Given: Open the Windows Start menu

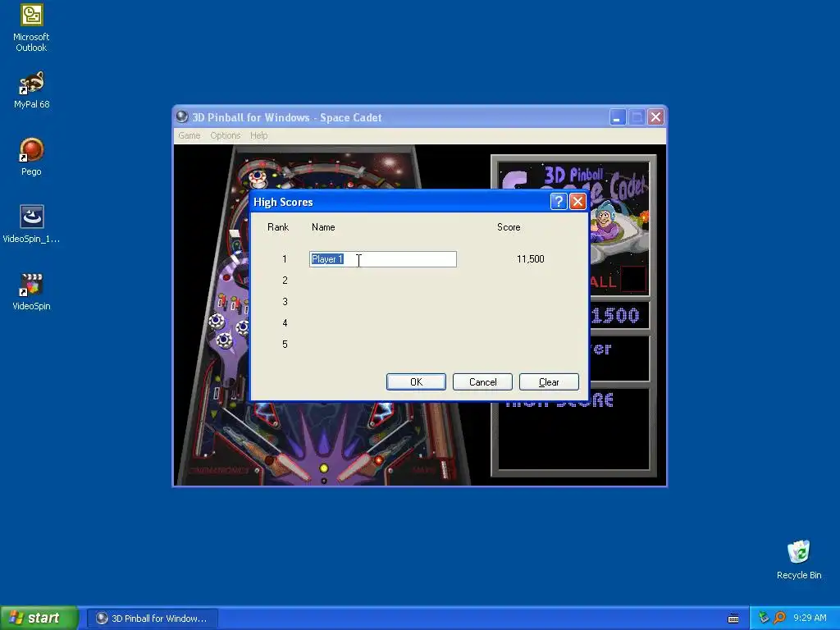Looking at the screenshot, I should point(39,618).
